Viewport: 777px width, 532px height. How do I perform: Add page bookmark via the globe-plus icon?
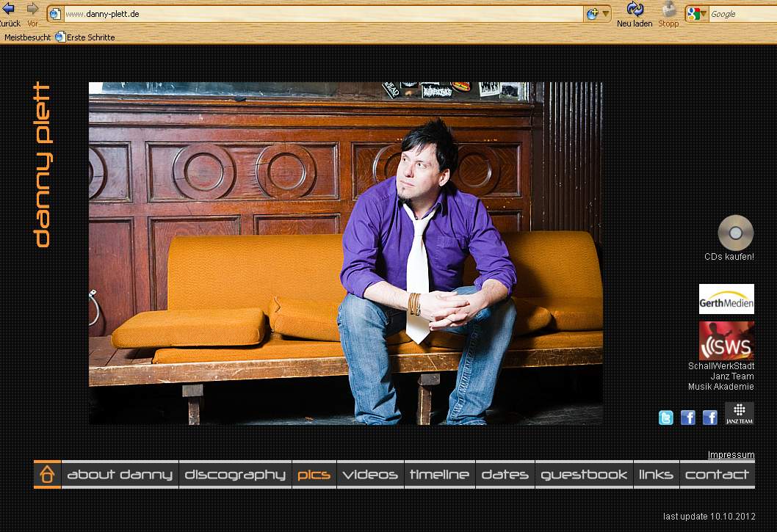[x=592, y=15]
